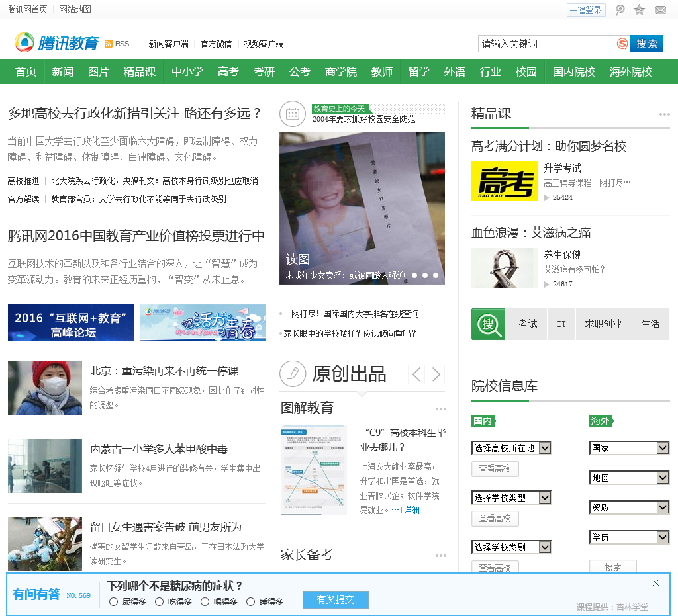This screenshot has width=678, height=616.
Task: Click the play triangle next to 25424
Action: click(546, 197)
